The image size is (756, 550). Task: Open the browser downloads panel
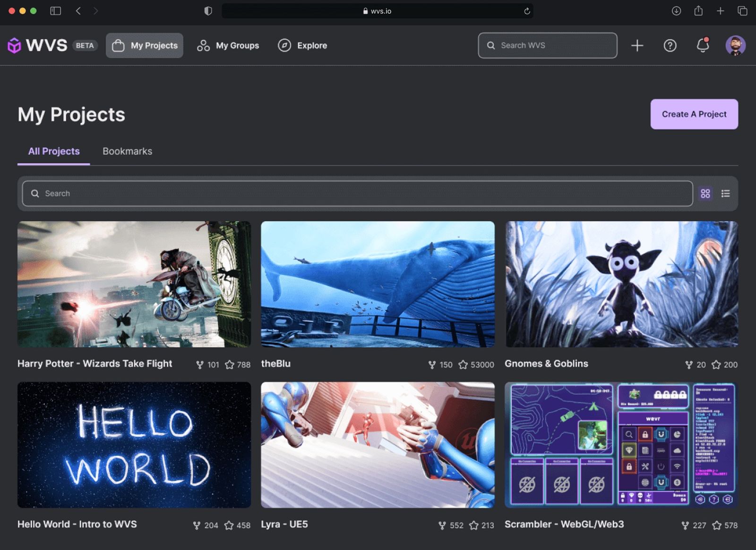[x=677, y=10]
